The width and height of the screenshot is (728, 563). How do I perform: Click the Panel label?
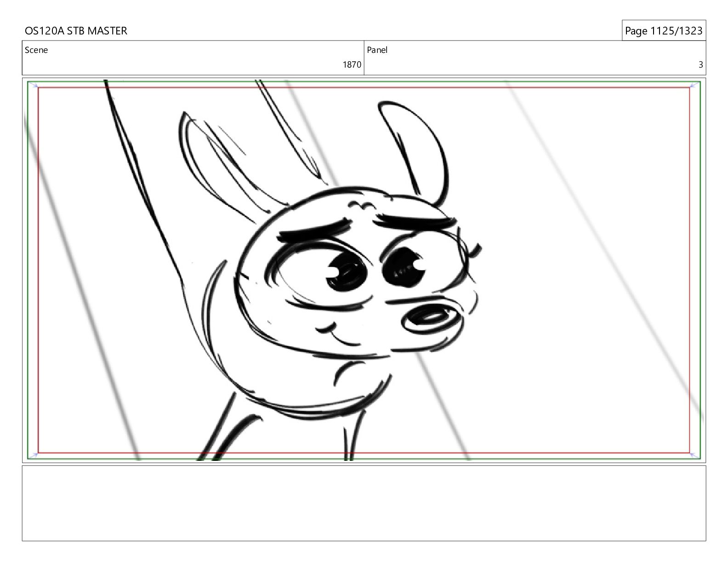(377, 50)
